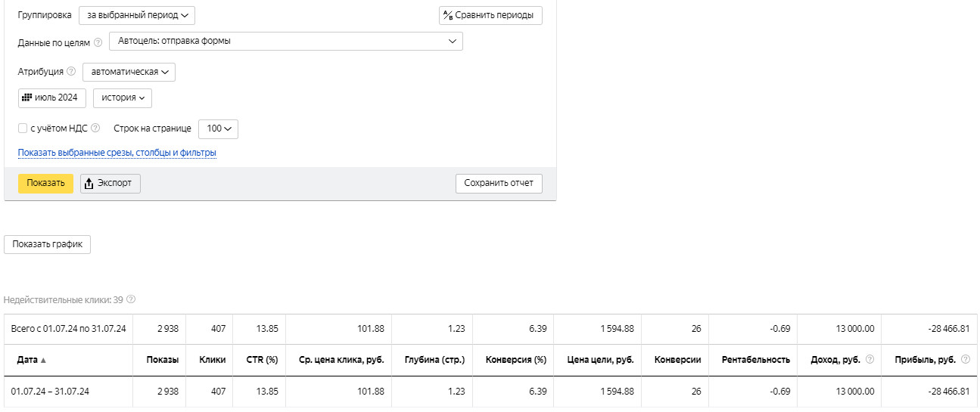This screenshot has height=412, width=980.
Task: Click help icon beside Атрибуция label
Action: pos(71,72)
